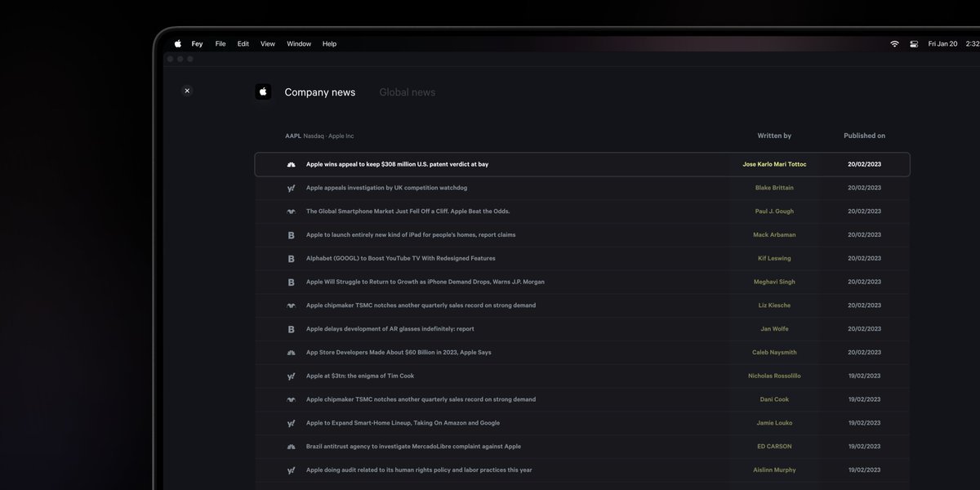
Task: Open the Edit menu
Action: 243,44
